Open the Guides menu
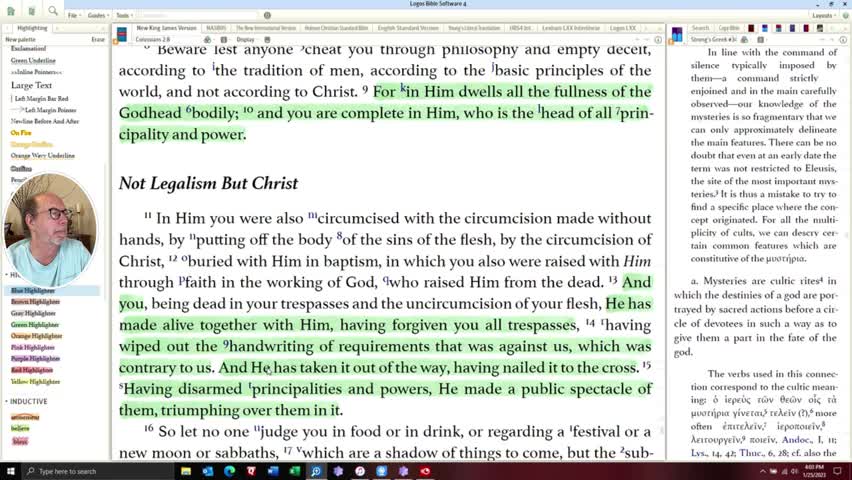 (x=97, y=16)
